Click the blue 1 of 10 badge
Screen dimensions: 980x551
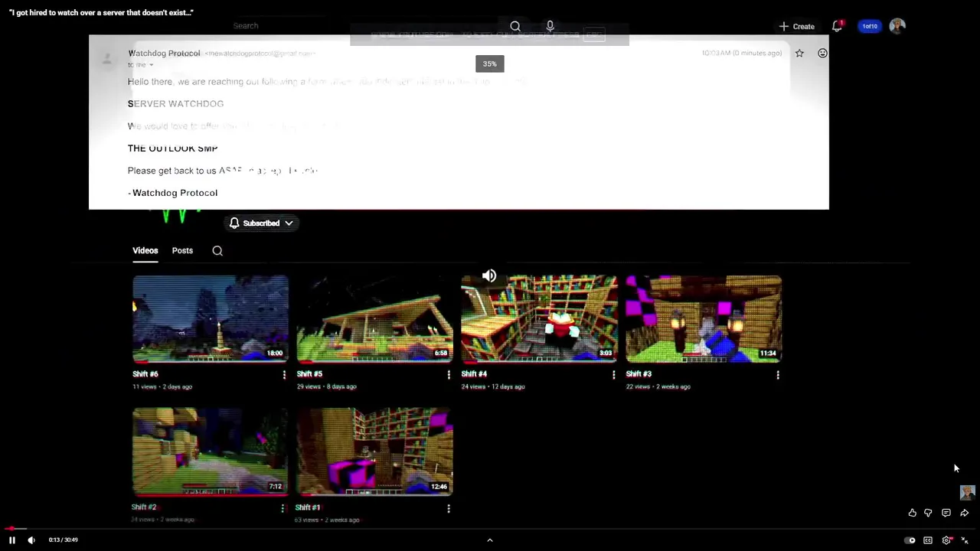pos(870,26)
